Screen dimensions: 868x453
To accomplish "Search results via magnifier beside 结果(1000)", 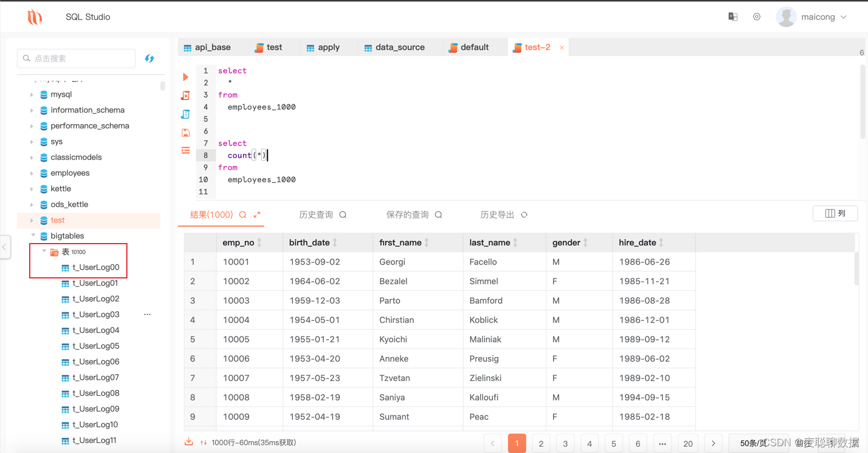I will [243, 215].
